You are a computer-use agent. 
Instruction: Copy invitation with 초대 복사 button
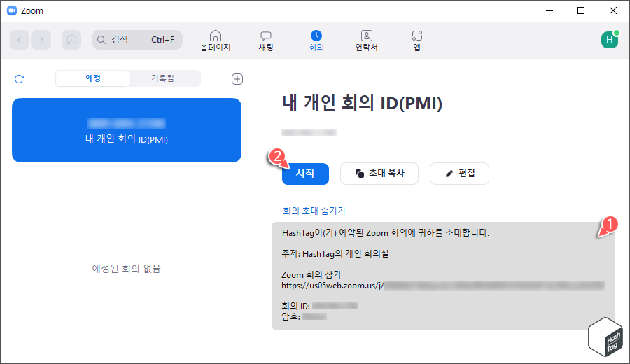coord(379,174)
